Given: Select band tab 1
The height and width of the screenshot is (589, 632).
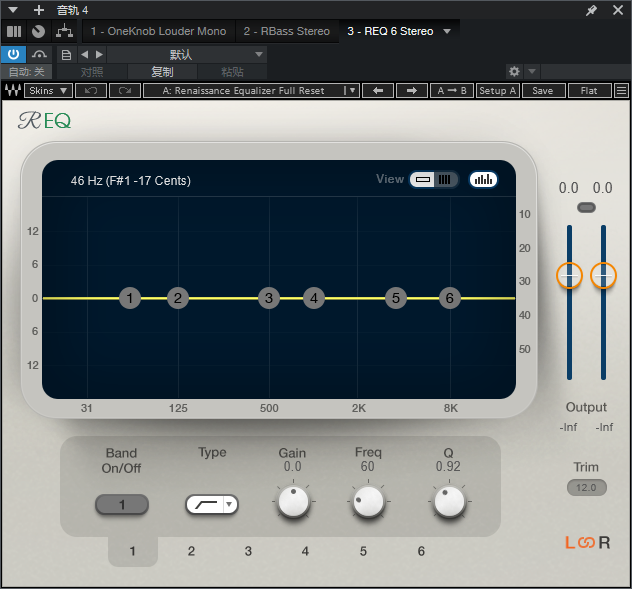Looking at the screenshot, I should (x=133, y=551).
